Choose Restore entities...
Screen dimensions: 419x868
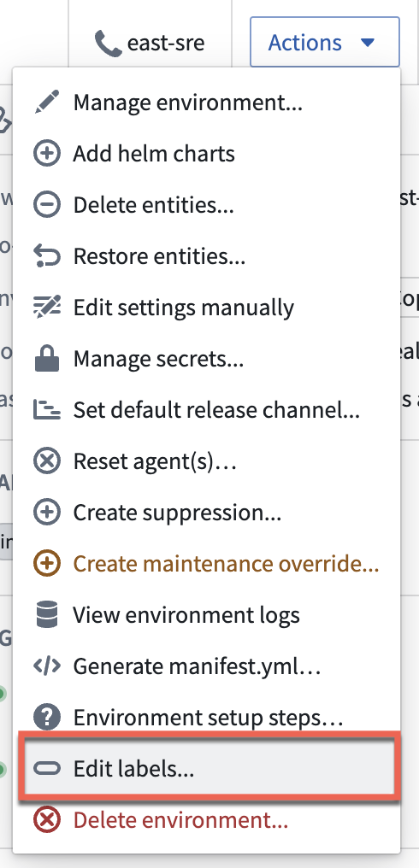[206, 256]
